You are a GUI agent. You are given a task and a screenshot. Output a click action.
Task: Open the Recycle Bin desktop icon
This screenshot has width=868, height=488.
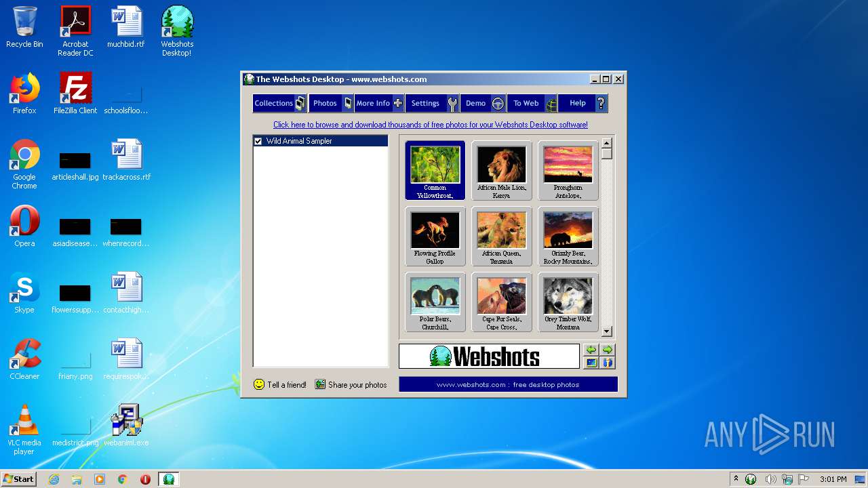click(x=24, y=27)
